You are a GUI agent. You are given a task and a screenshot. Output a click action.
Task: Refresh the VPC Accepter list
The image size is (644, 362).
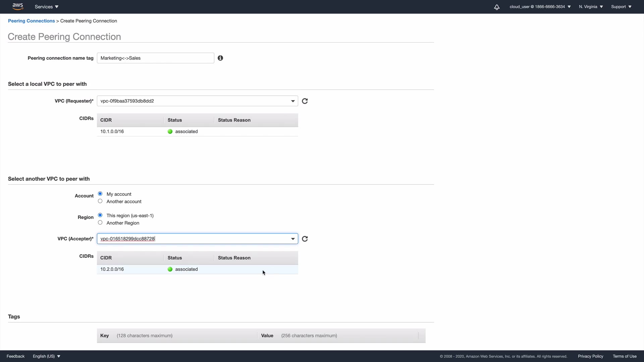pyautogui.click(x=305, y=239)
